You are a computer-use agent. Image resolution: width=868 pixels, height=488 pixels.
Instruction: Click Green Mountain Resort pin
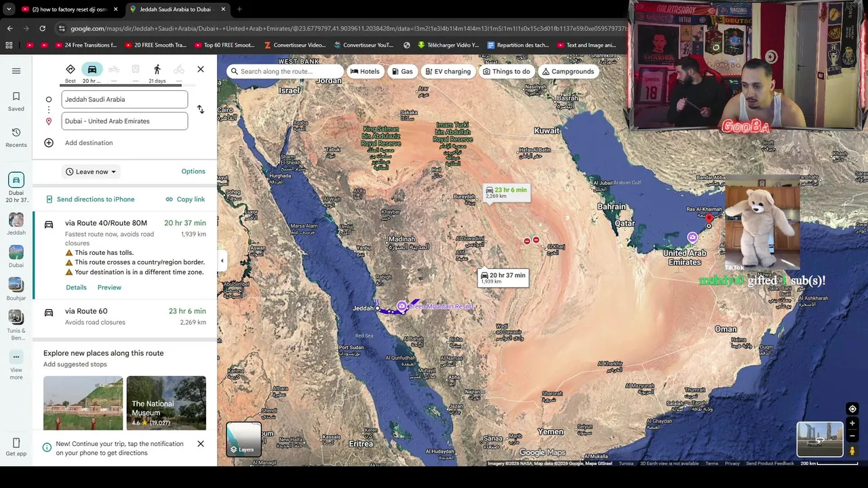point(402,306)
